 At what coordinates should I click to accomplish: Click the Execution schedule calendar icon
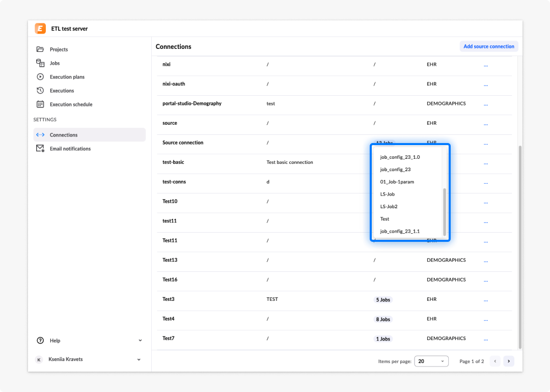tap(40, 104)
